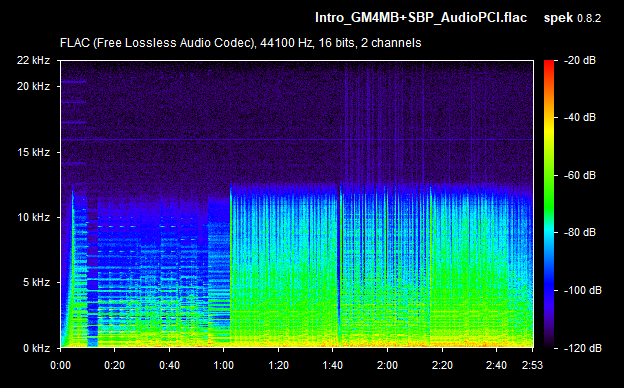Click the spek 0.8.2 version label
The width and height of the screenshot is (624, 388).
tap(572, 18)
